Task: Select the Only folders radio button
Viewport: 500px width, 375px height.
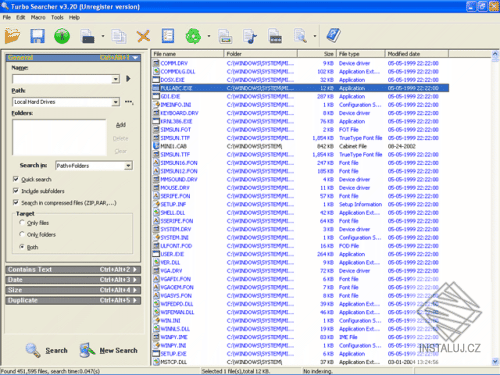Action: 22,234
